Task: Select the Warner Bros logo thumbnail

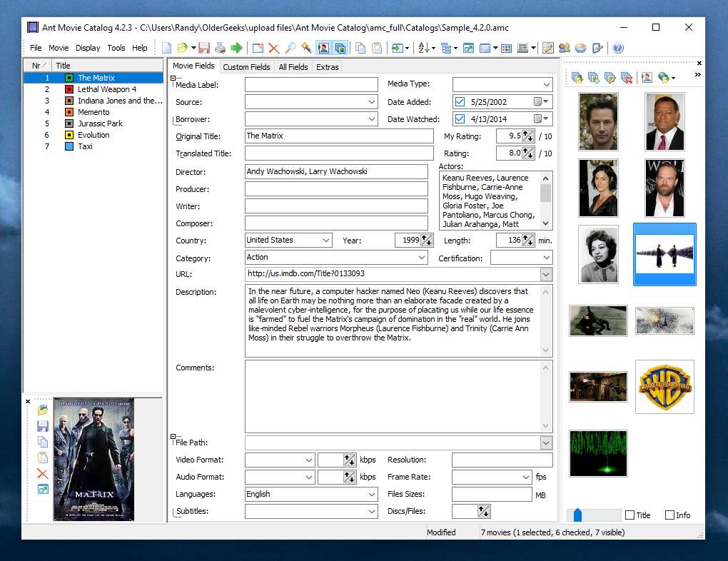Action: click(x=664, y=386)
